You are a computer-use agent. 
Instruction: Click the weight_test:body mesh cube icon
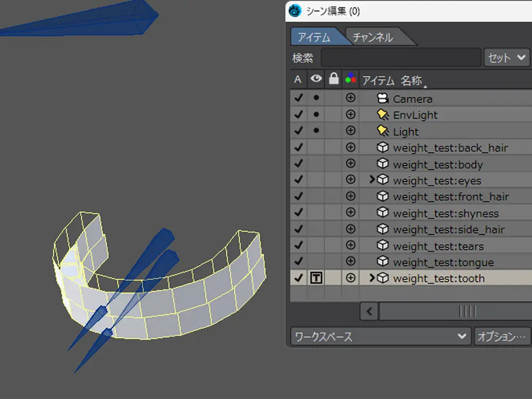(x=382, y=164)
